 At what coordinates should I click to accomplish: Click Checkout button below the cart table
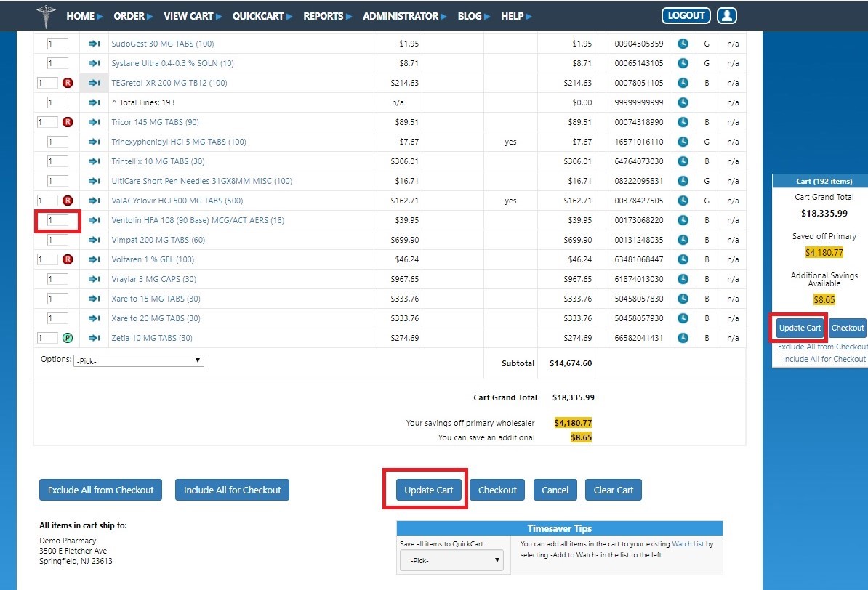click(x=497, y=490)
